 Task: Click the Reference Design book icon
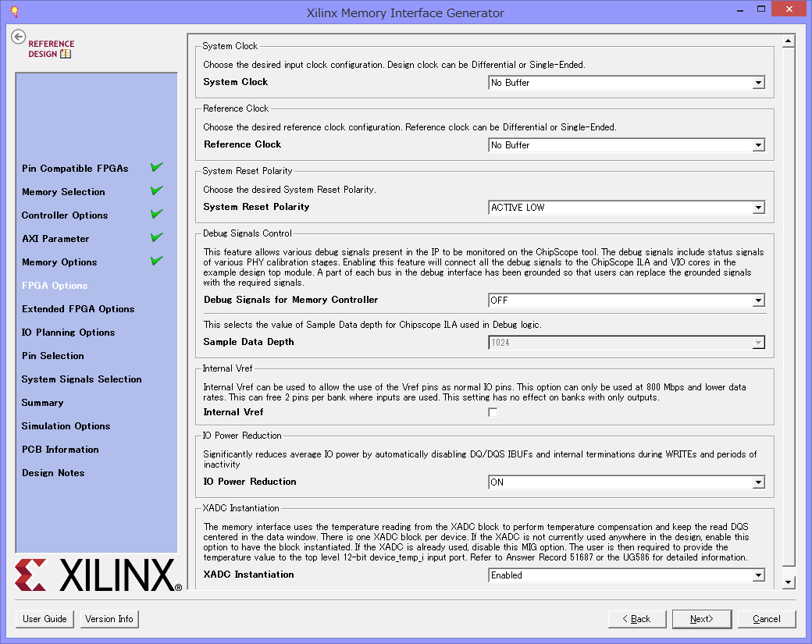(66, 54)
